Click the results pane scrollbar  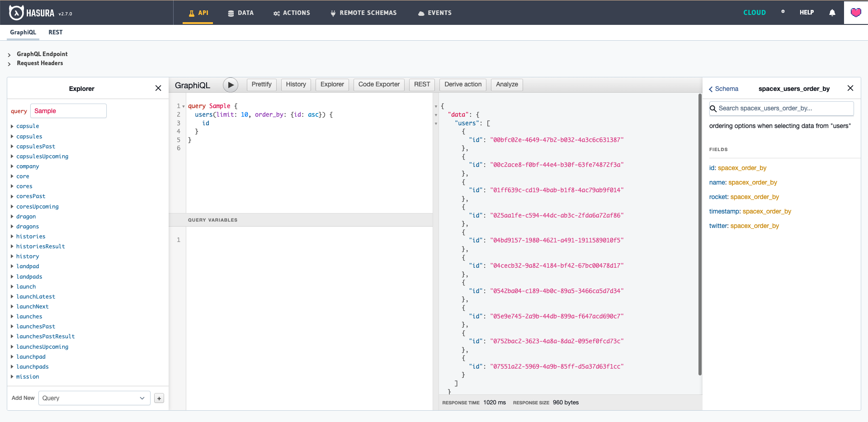700,234
